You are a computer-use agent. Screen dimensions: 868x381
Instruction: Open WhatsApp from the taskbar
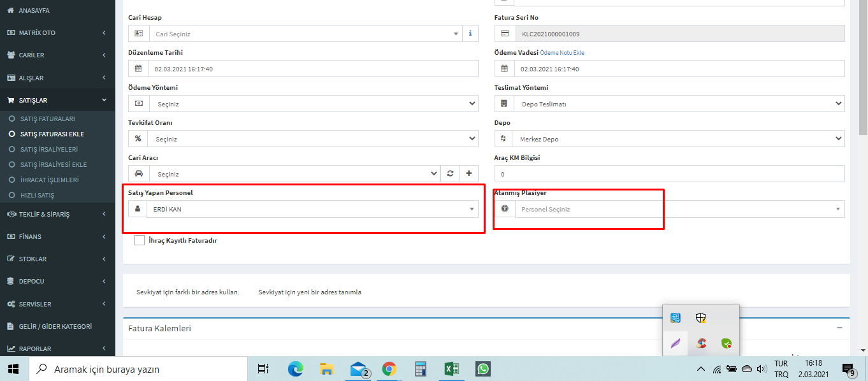point(483,369)
